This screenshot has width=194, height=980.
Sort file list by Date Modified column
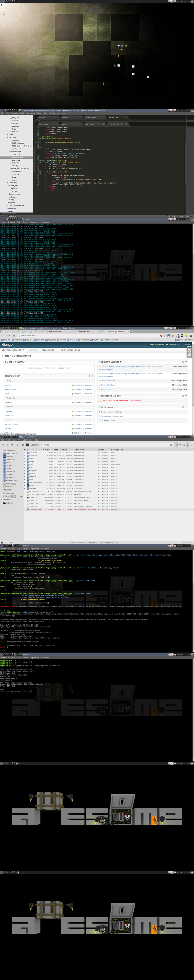(x=60, y=450)
